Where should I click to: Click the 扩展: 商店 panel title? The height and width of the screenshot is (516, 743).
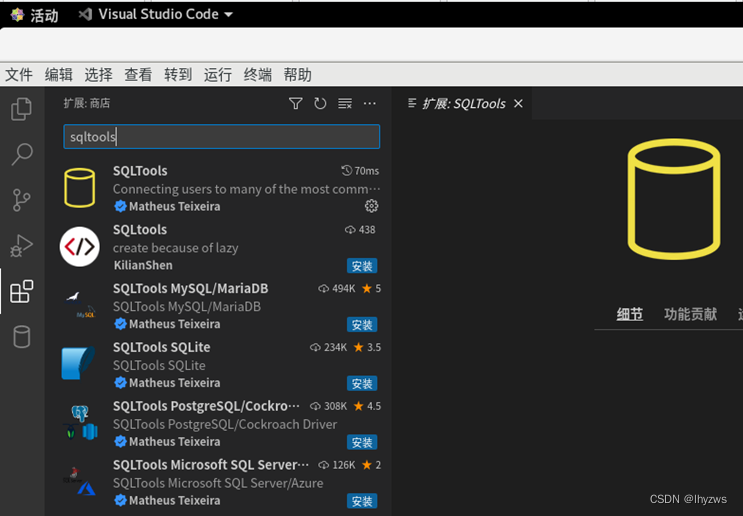click(87, 103)
